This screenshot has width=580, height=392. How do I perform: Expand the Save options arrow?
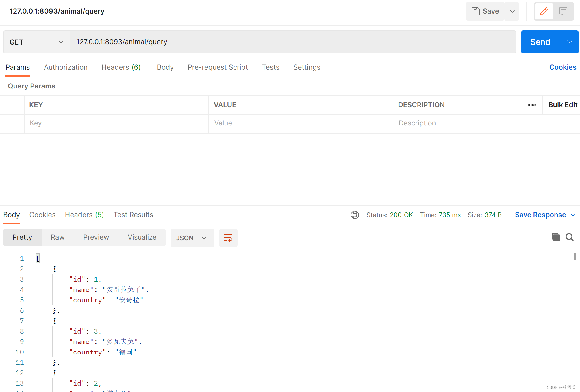pos(512,11)
